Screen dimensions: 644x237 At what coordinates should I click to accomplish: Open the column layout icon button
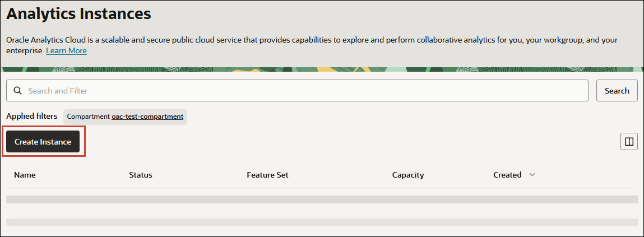[629, 142]
